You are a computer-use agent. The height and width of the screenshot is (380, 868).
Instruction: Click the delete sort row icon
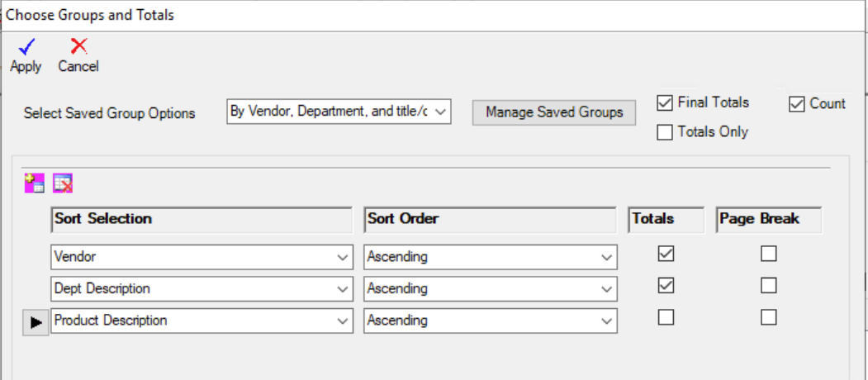tap(63, 183)
